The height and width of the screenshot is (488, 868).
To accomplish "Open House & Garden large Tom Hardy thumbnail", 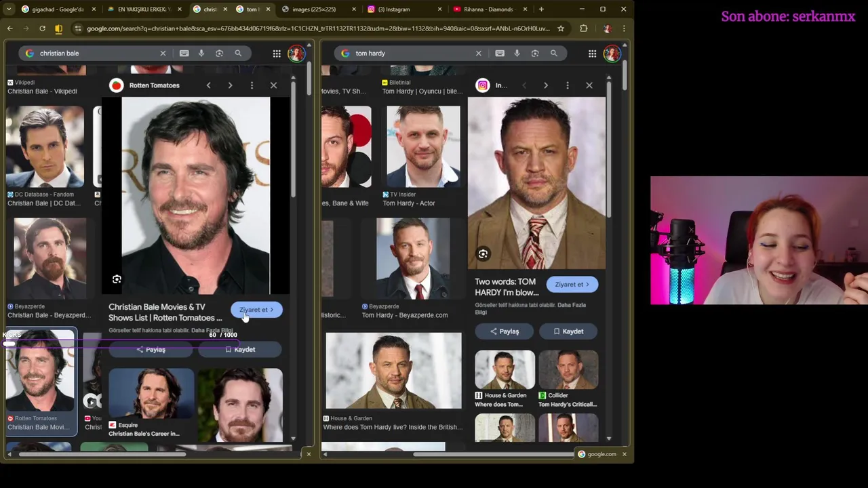I will click(x=393, y=371).
